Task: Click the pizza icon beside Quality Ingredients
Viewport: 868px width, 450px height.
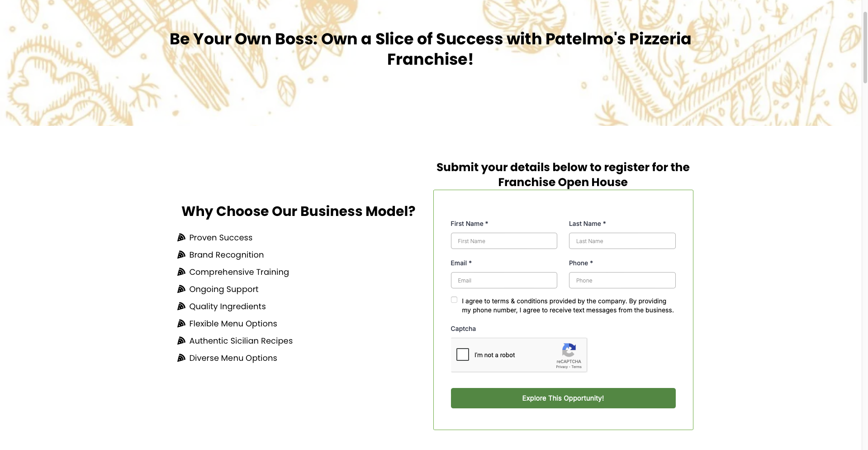Action: click(181, 306)
